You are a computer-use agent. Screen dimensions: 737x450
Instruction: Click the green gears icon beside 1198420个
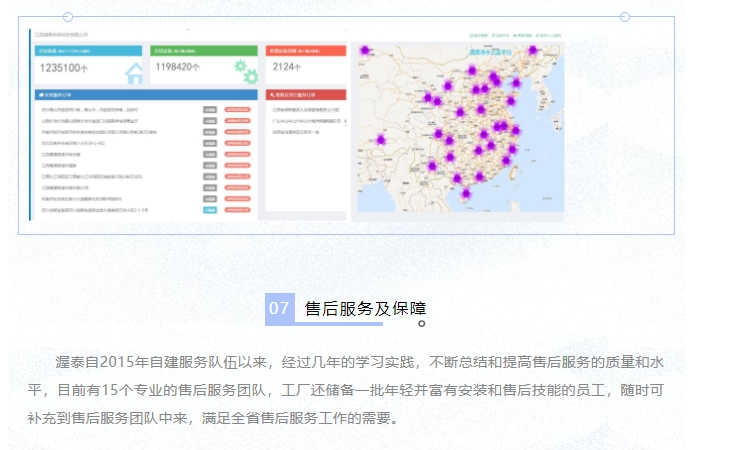pos(246,72)
